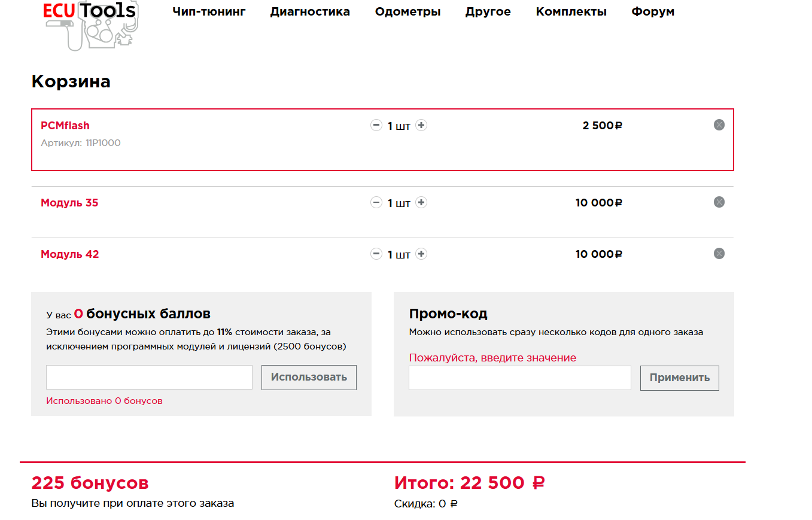Increase PCMflash quantity with plus icon

pos(421,125)
